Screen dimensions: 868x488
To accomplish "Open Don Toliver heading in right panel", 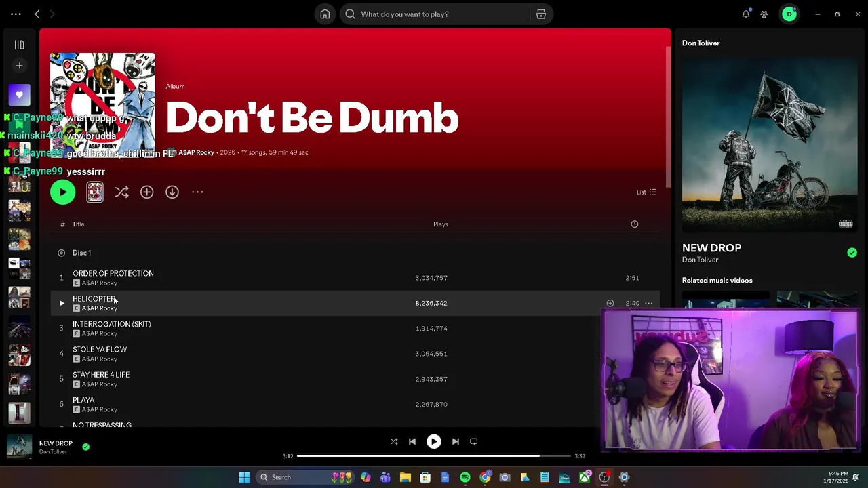I will [x=701, y=43].
